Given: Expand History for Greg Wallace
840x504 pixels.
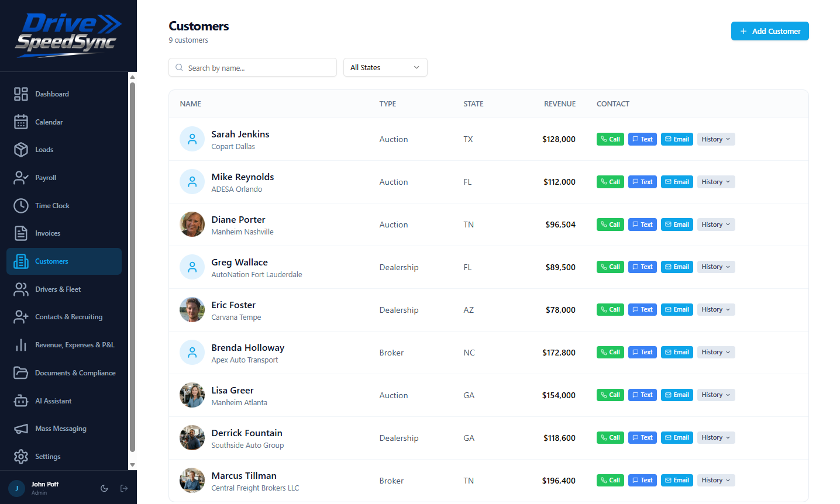Looking at the screenshot, I should [x=716, y=267].
